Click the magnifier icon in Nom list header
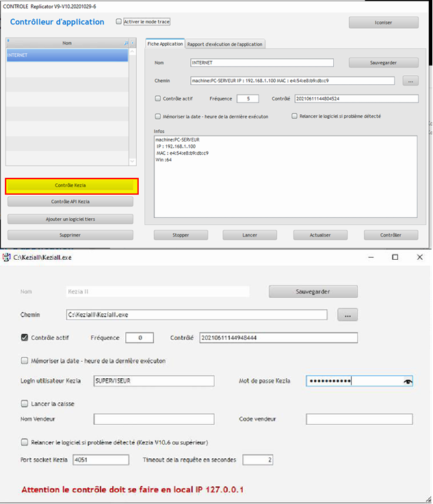The height and width of the screenshot is (504, 433). (126, 43)
